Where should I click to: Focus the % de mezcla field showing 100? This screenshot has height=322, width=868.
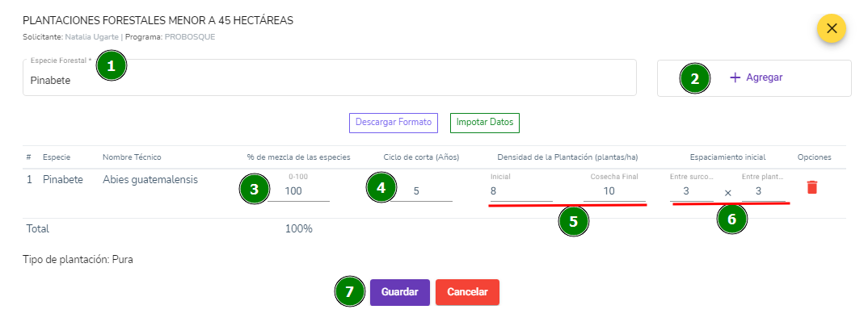(299, 191)
